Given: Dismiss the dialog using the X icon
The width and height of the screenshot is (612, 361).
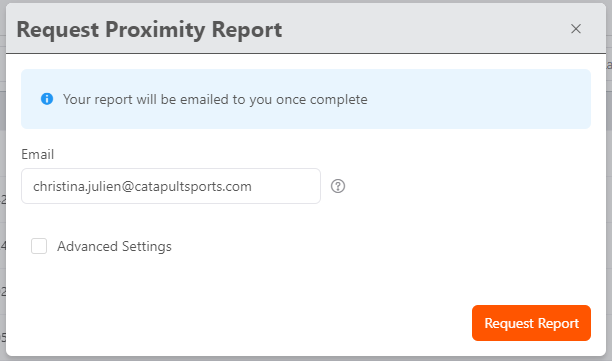Looking at the screenshot, I should [576, 29].
